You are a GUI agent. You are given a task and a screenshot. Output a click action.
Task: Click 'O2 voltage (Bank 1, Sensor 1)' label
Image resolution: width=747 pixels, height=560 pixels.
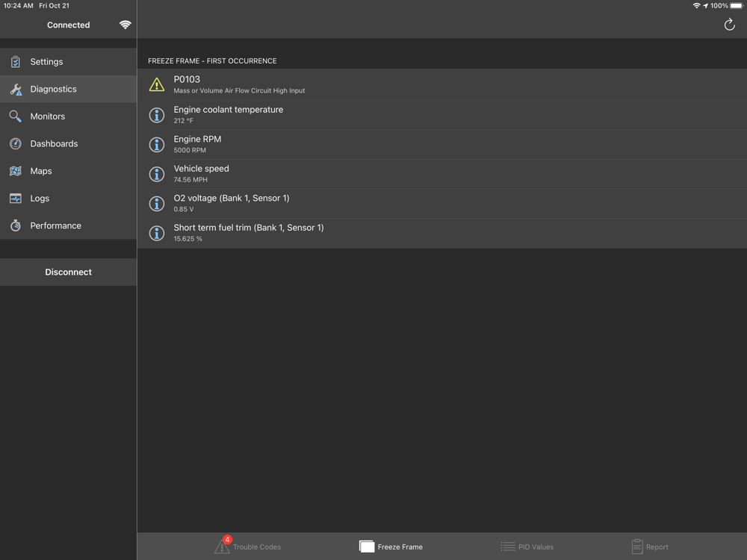pos(232,198)
